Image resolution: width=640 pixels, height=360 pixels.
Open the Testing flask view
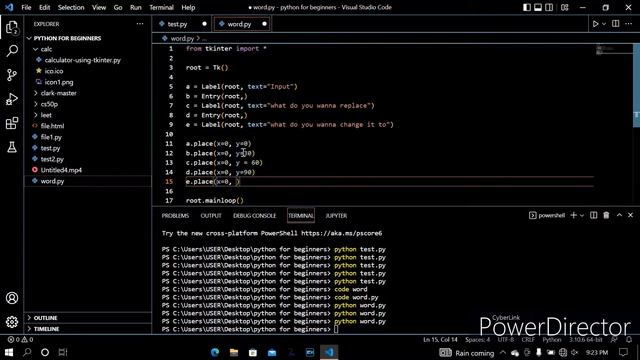pos(12,147)
